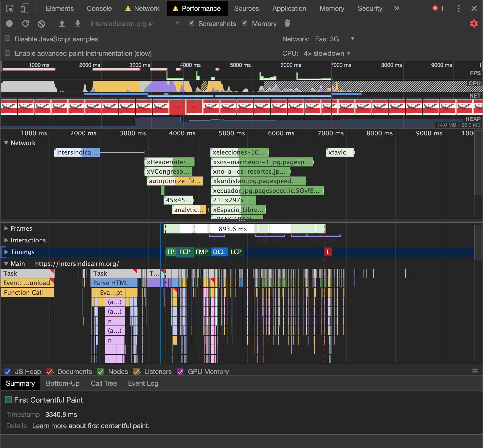
Task: Toggle the device toolbar icon
Action: coord(25,8)
